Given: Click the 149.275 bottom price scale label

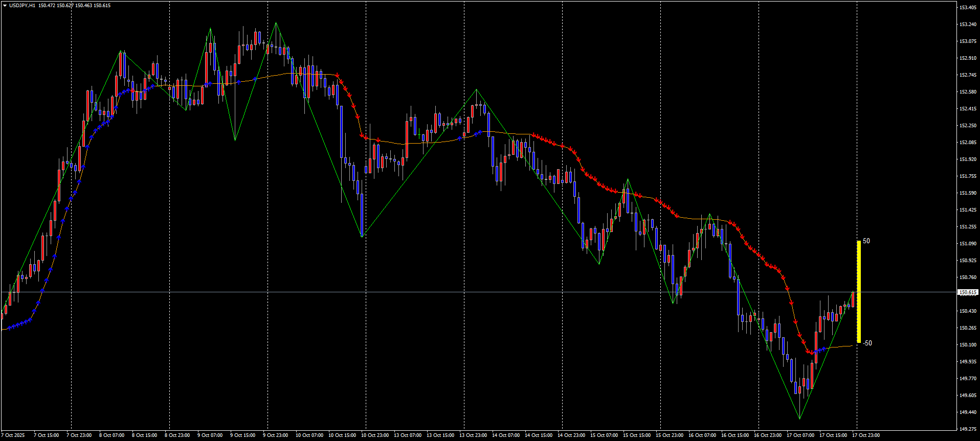Looking at the screenshot, I should pos(968,429).
